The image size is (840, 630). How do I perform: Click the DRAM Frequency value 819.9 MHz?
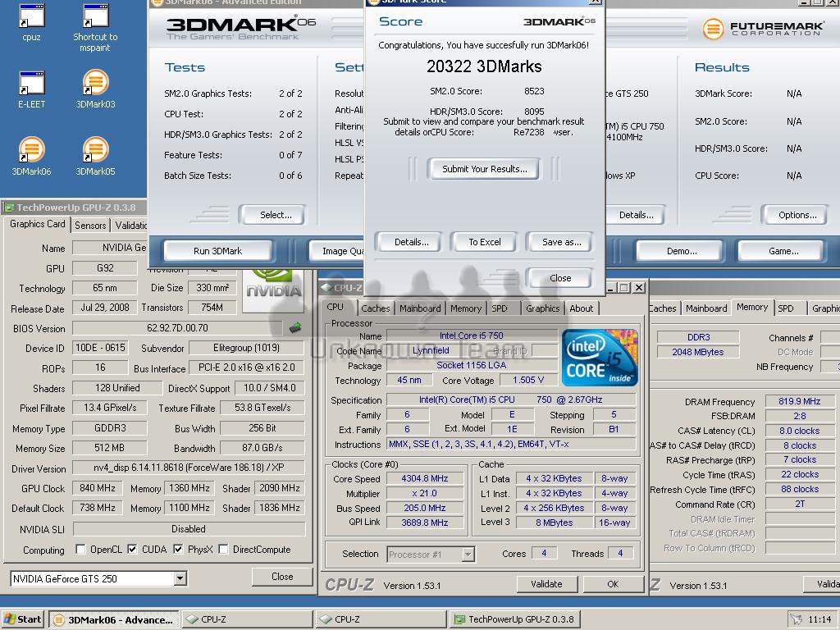click(x=799, y=401)
